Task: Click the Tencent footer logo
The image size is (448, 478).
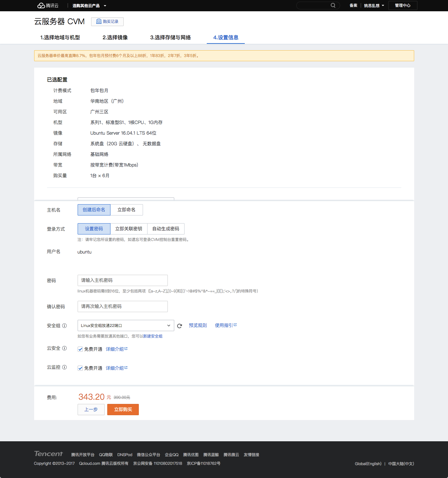Action: coord(48,454)
